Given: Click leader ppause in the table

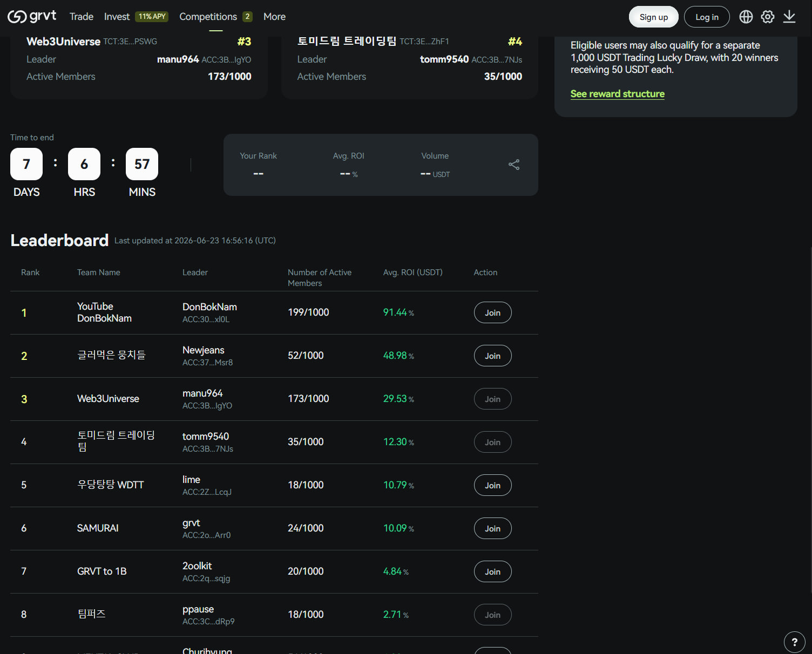Looking at the screenshot, I should [x=198, y=609].
